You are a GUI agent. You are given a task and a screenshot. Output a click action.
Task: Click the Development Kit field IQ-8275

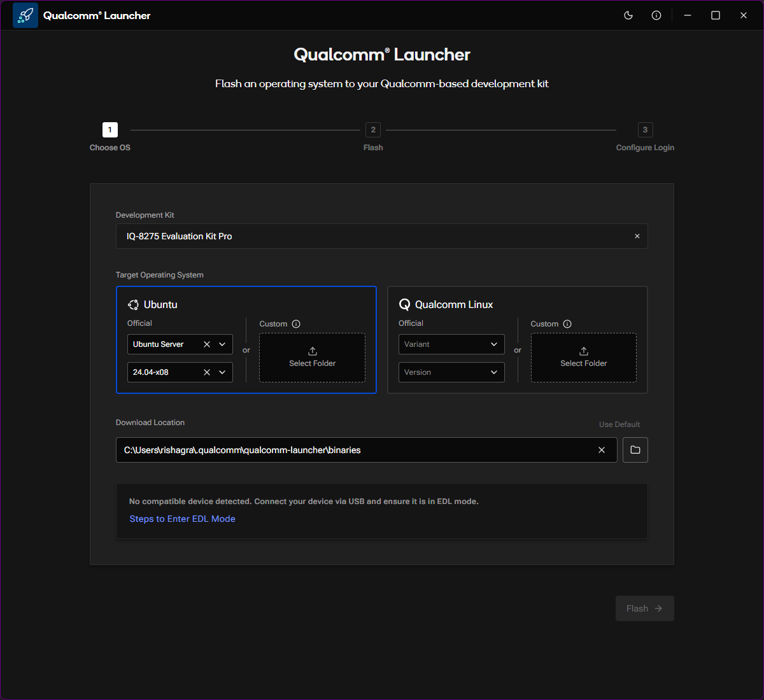[382, 236]
